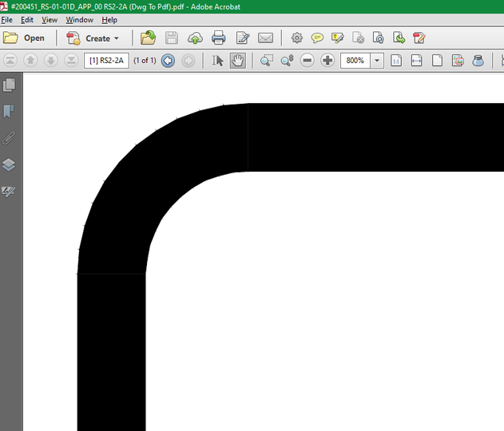Go to the previous page
This screenshot has width=504, height=431.
(x=30, y=61)
